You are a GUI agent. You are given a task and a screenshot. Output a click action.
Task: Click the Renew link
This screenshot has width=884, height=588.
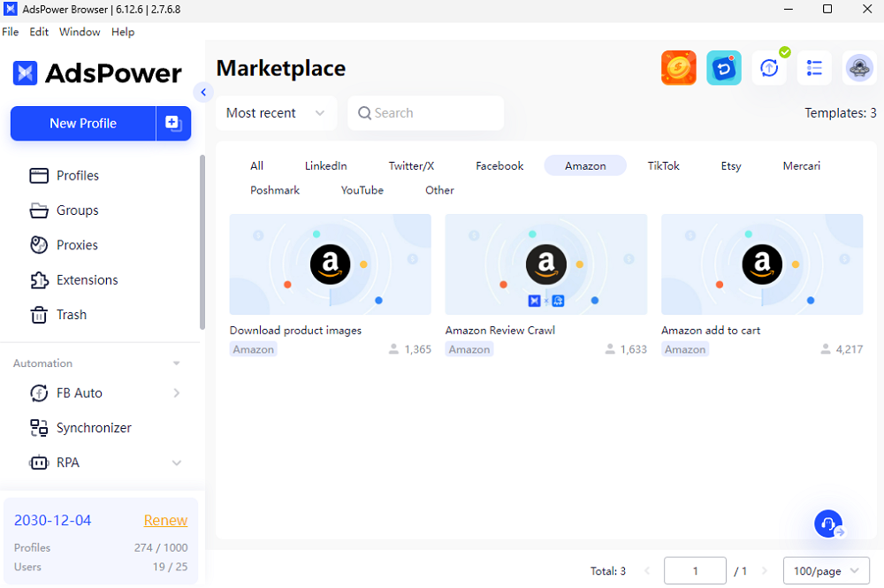tap(165, 520)
